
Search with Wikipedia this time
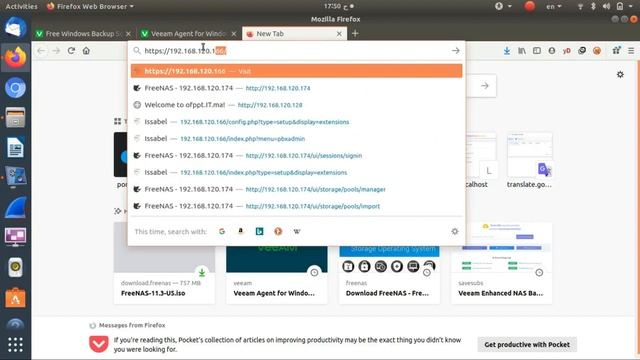tap(297, 231)
